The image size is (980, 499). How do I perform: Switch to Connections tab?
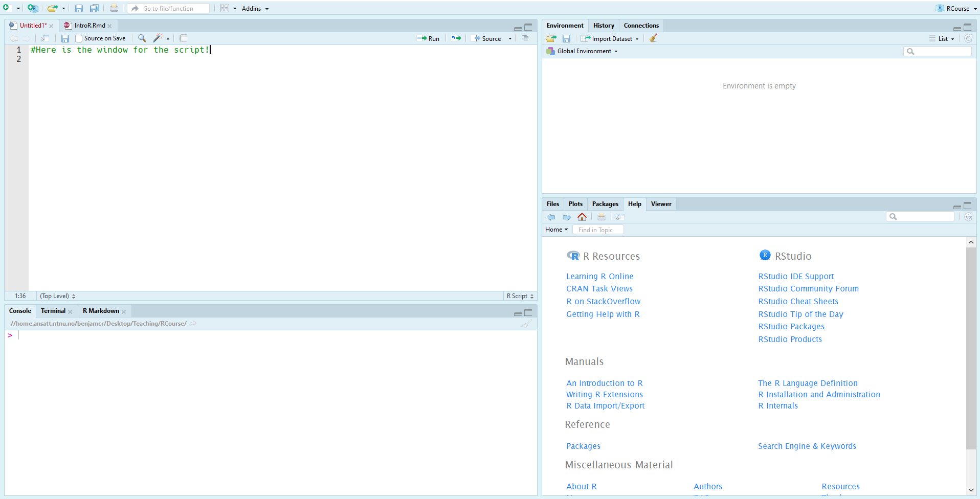tap(641, 26)
